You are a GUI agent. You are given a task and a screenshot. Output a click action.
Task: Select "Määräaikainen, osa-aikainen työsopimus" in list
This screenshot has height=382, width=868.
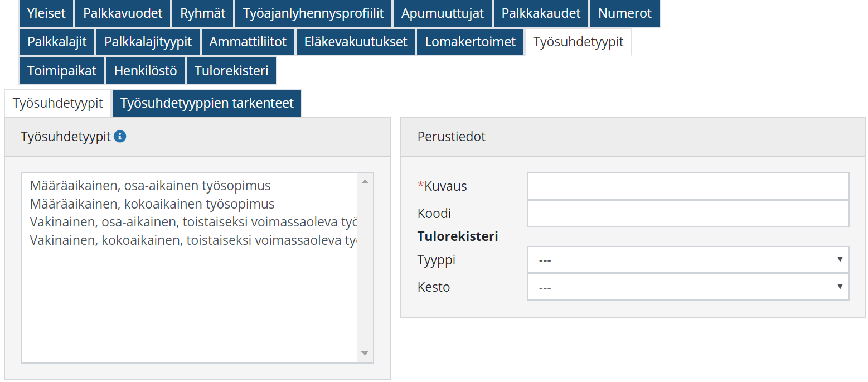151,186
